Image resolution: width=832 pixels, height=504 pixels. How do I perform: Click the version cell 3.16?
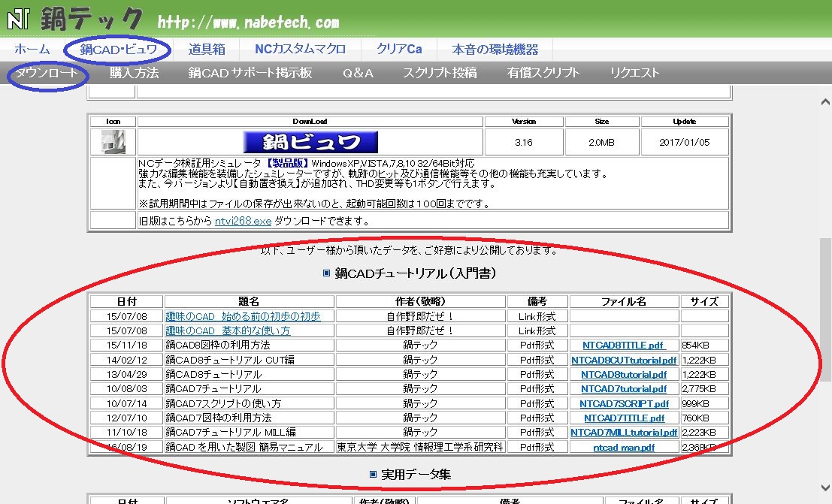pyautogui.click(x=524, y=142)
